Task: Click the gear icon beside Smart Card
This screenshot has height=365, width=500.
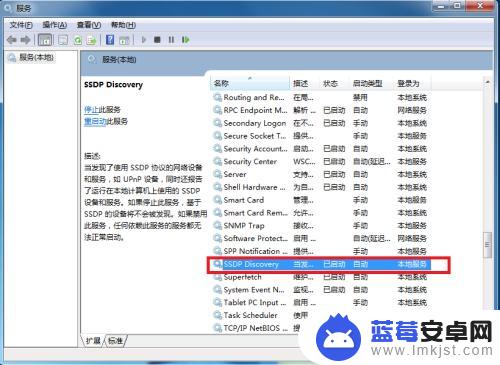Action: pyautogui.click(x=218, y=200)
